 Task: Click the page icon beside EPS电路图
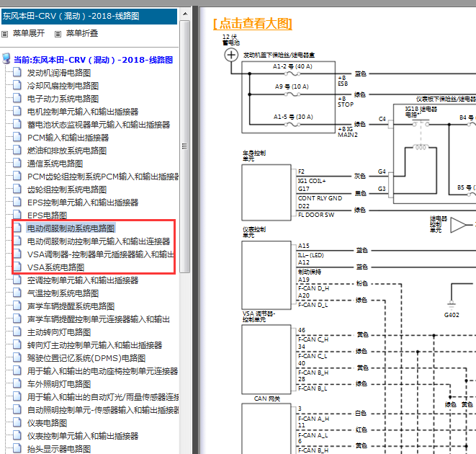[17, 215]
